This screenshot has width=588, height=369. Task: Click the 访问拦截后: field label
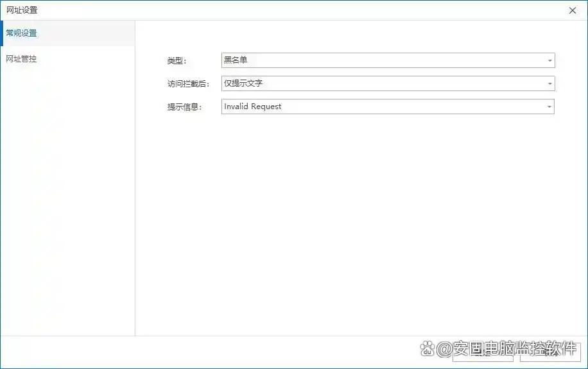click(188, 83)
